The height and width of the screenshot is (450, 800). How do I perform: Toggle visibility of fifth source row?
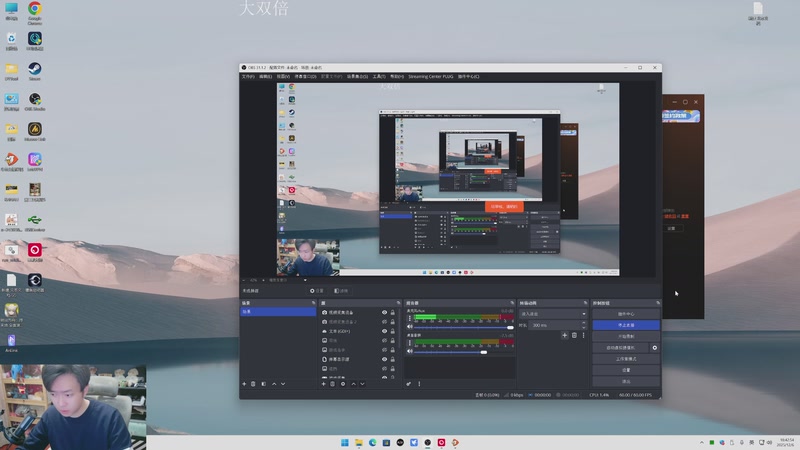(384, 349)
